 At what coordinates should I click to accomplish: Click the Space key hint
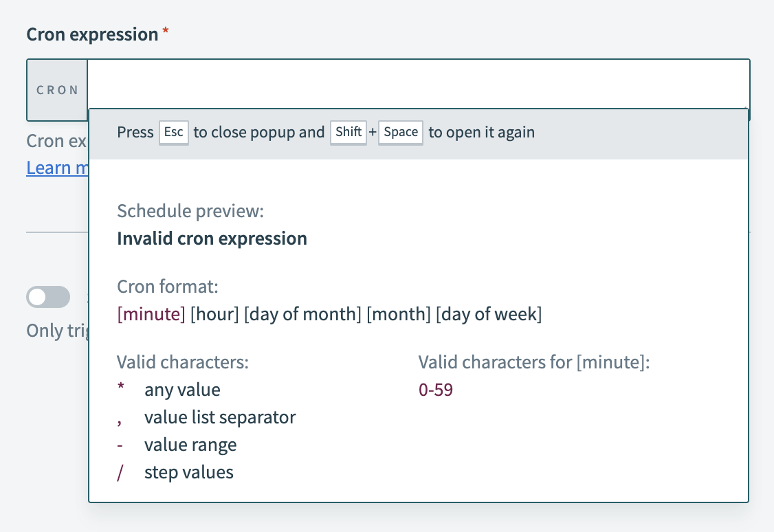[400, 132]
